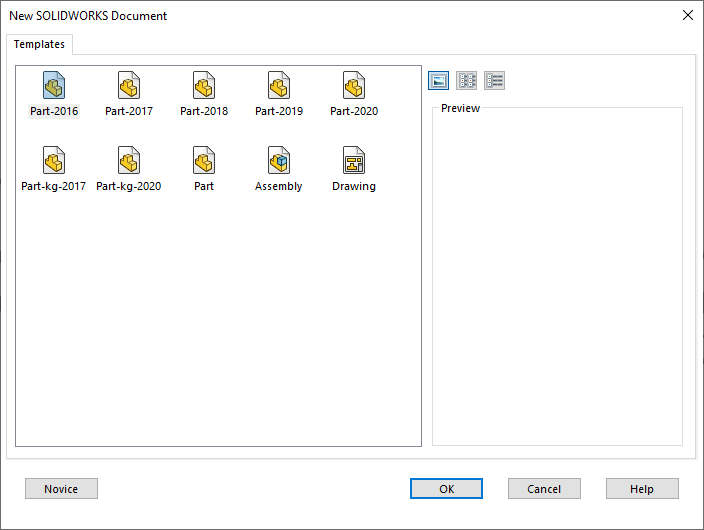Screen dimensions: 704x530
Task: Switch to Large Icons view
Action: pyautogui.click(x=438, y=81)
